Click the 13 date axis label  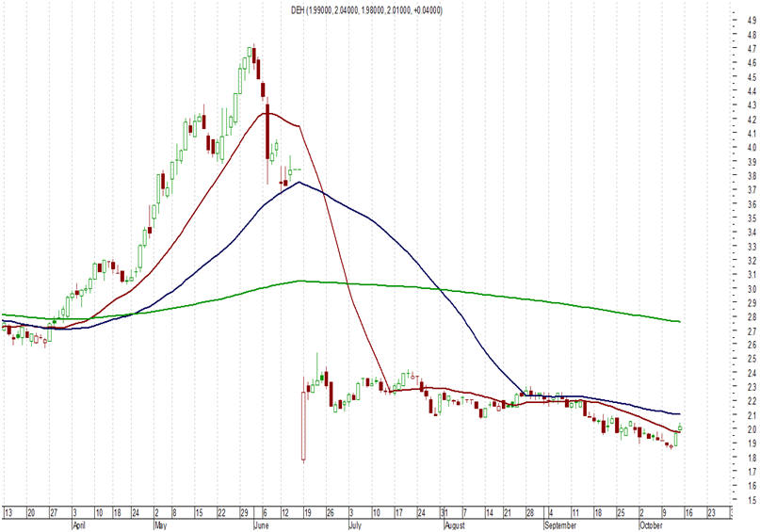[x=8, y=512]
